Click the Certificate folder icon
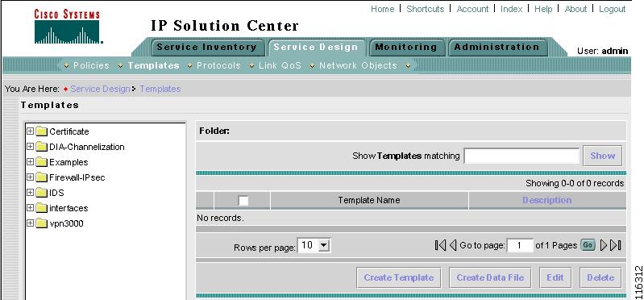This screenshot has width=644, height=300. tap(41, 131)
